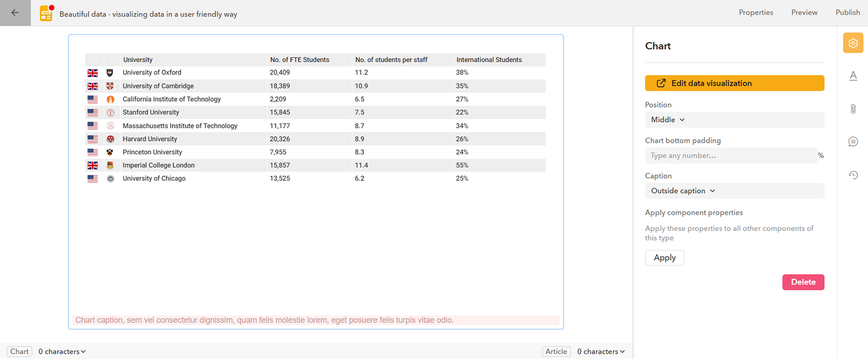Open the version history icon
Viewport: 868px width, 359px height.
[x=853, y=175]
